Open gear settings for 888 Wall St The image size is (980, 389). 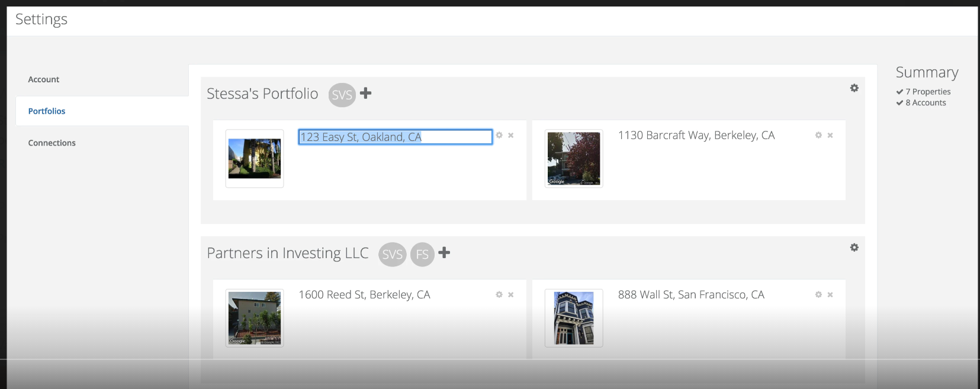[818, 294]
